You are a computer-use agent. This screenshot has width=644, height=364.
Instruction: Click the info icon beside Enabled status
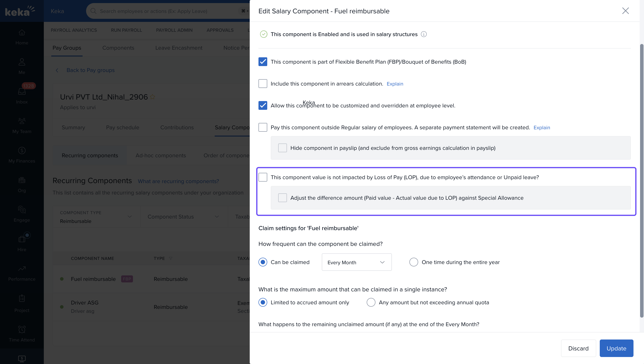click(x=423, y=34)
